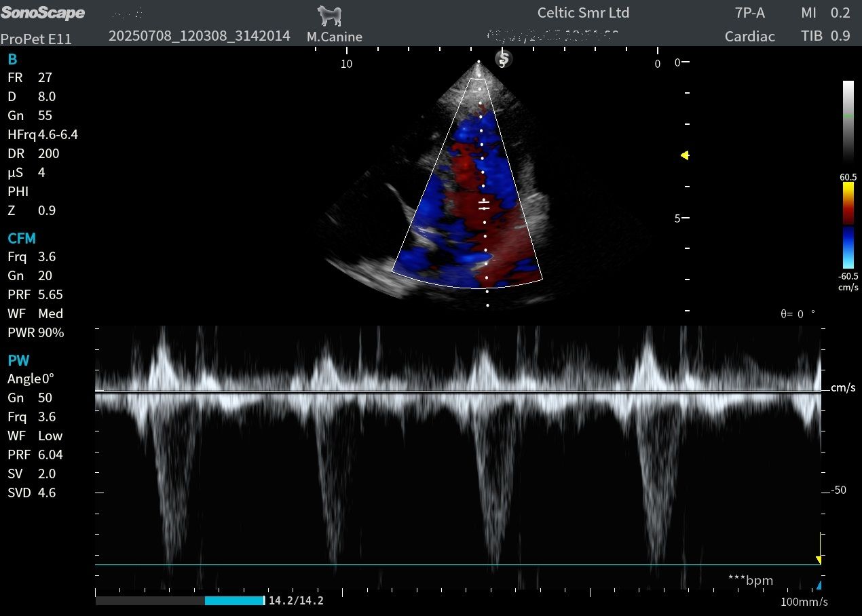Click the TIB 0.9 value

point(825,37)
